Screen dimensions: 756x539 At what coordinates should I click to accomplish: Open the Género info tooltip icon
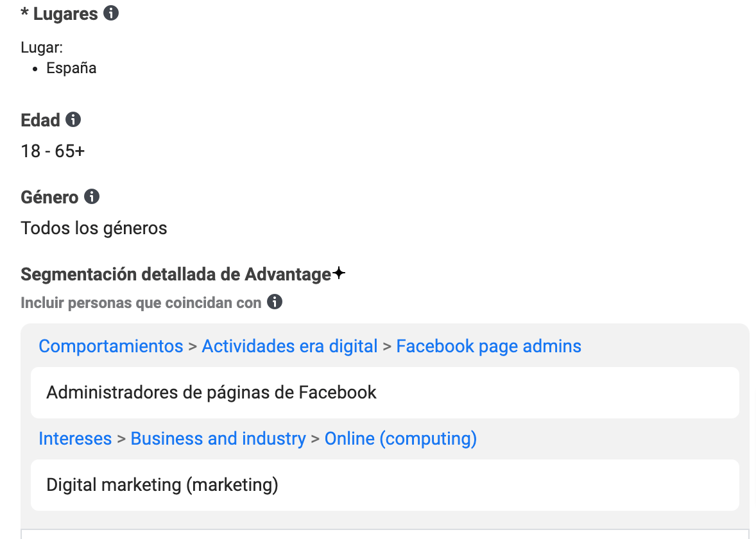92,196
